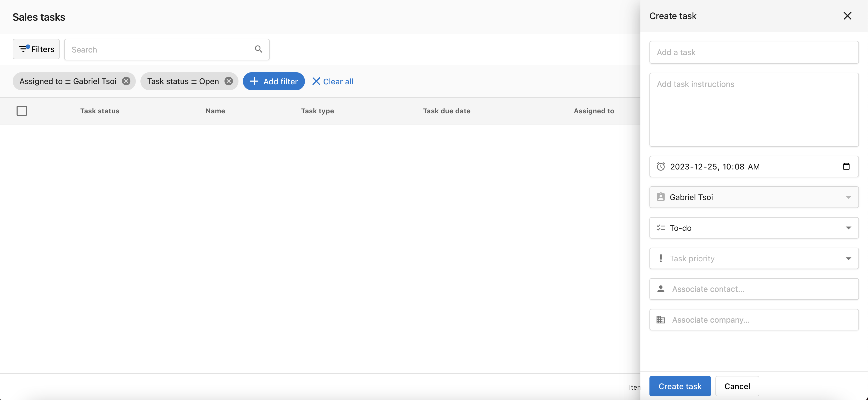Image resolution: width=868 pixels, height=400 pixels.
Task: Toggle the select-all tasks checkbox
Action: (21, 110)
